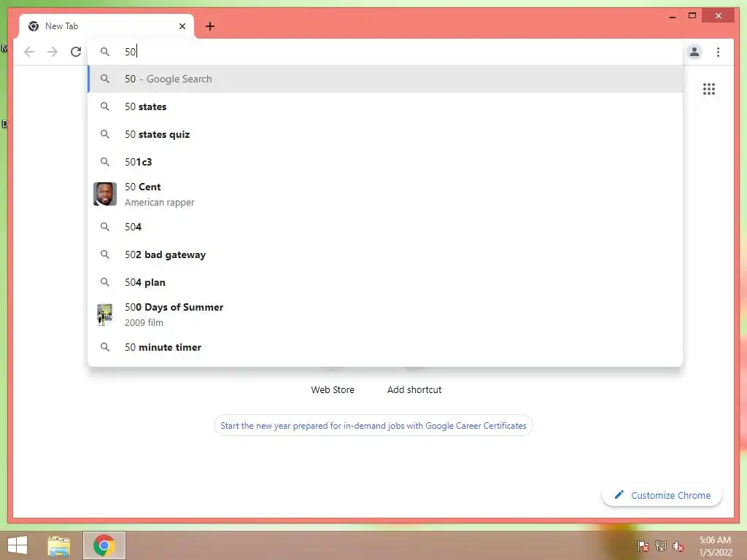Open the taskbar clock showing 5:06 AM
Viewport: 747px width, 560px height.
click(x=715, y=546)
